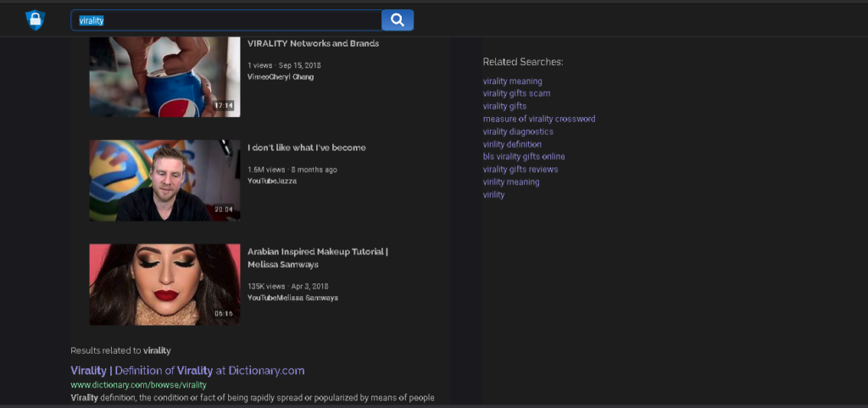Open 'VIRALITY Networks and Brands' video title
The image size is (868, 408).
pyautogui.click(x=314, y=43)
